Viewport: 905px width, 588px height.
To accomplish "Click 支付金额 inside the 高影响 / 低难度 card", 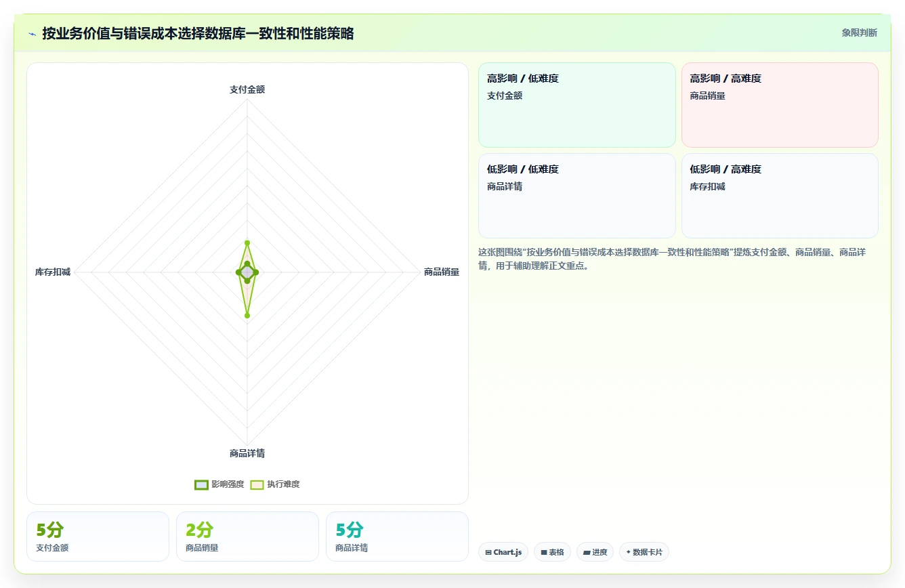I will click(x=505, y=96).
